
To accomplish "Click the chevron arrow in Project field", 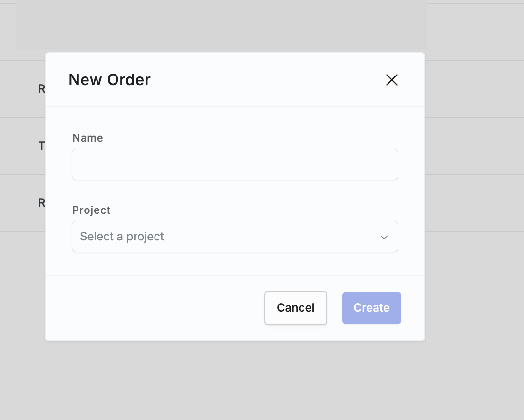I will (384, 237).
